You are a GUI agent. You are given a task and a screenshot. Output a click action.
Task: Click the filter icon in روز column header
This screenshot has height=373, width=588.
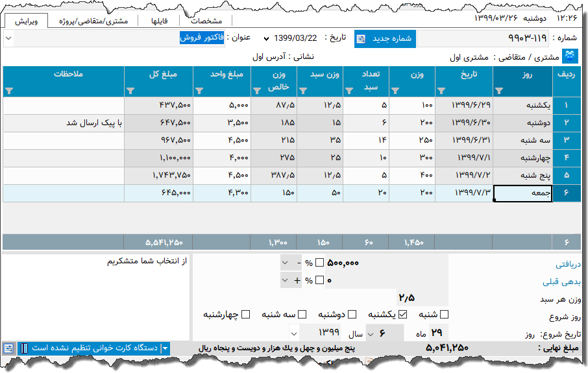pos(498,91)
